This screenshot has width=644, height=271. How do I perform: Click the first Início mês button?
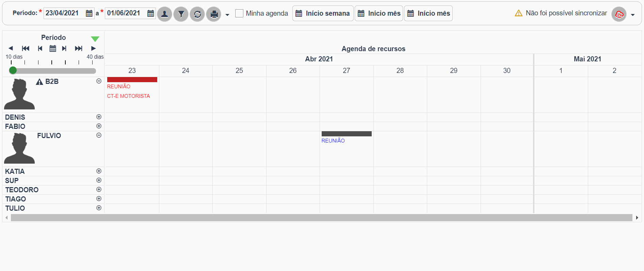379,13
